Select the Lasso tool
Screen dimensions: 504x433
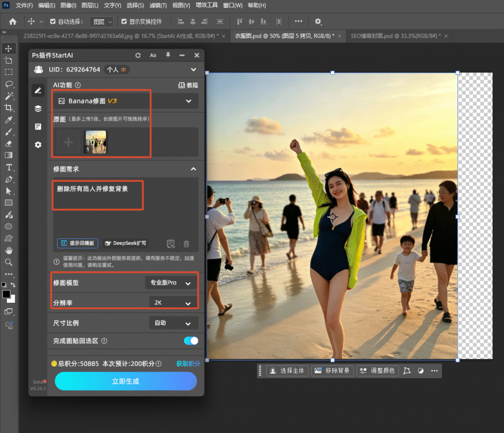coord(9,84)
